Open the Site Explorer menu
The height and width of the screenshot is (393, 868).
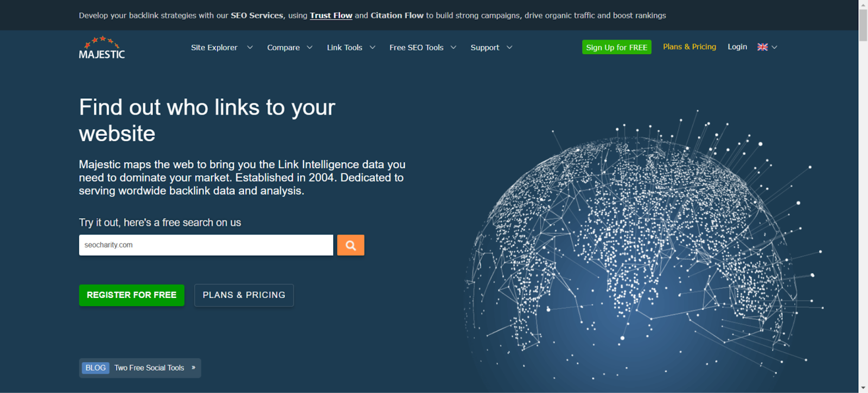[x=214, y=47]
